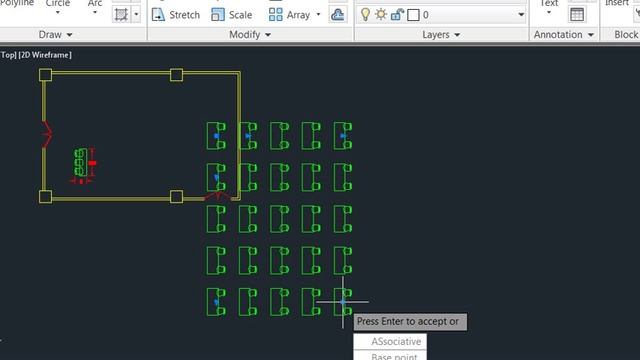
Task: Click the bottom-middle yellow grip of the room
Action: (176, 197)
